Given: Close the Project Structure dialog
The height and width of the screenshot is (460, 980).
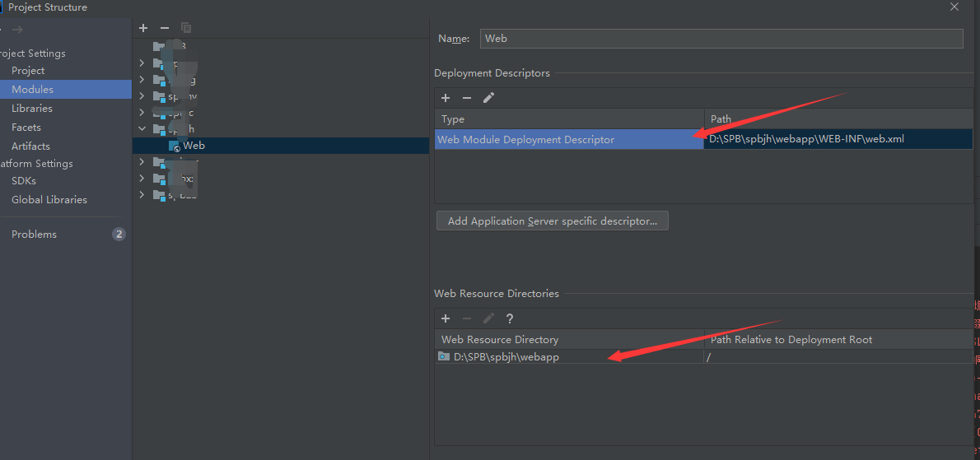Looking at the screenshot, I should tap(954, 7).
